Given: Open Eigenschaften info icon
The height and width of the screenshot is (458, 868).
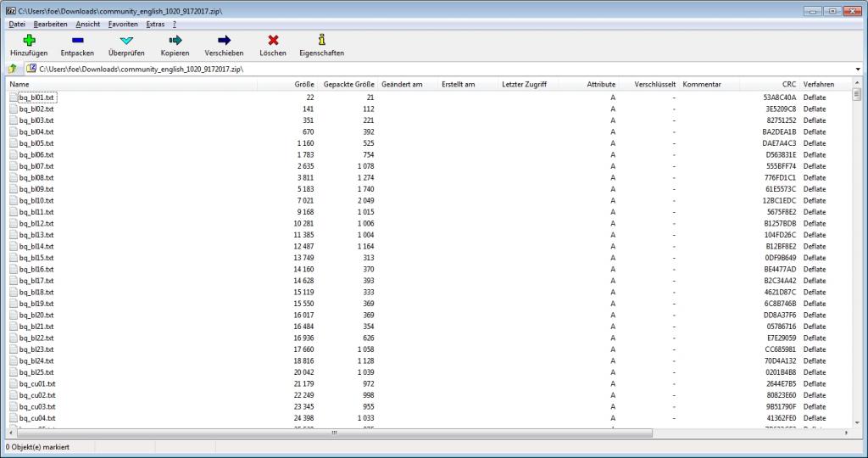Looking at the screenshot, I should [321, 40].
